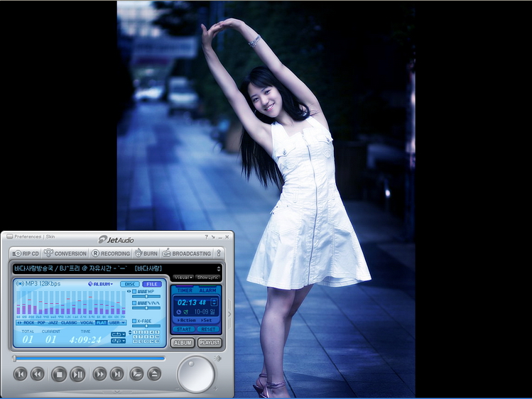Image resolution: width=532 pixels, height=399 pixels.
Task: Toggle the BBE VIVA checkbox
Action: click(x=135, y=303)
